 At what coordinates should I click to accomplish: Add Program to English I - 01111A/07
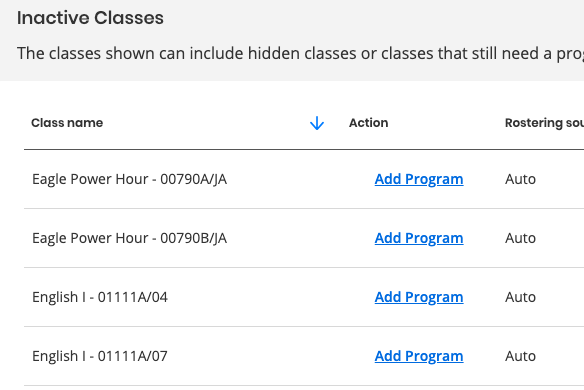click(419, 356)
